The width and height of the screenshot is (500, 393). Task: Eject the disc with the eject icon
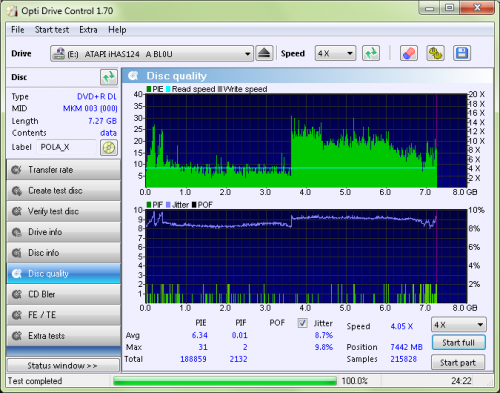coord(264,53)
